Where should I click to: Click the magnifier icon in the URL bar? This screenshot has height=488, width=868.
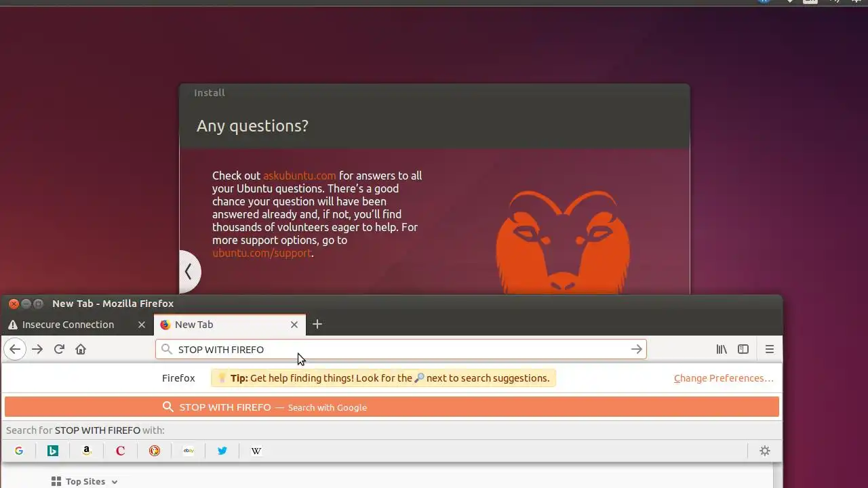coord(167,349)
